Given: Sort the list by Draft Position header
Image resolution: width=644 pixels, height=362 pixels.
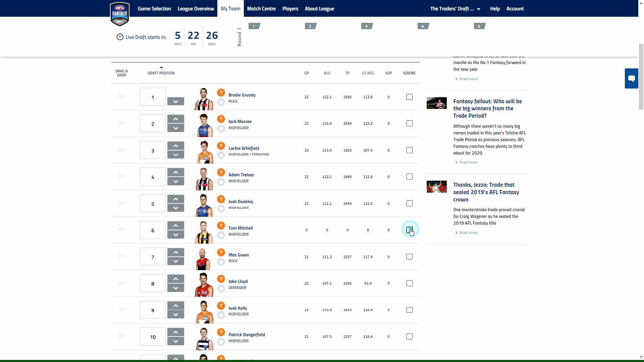Looking at the screenshot, I should [161, 73].
